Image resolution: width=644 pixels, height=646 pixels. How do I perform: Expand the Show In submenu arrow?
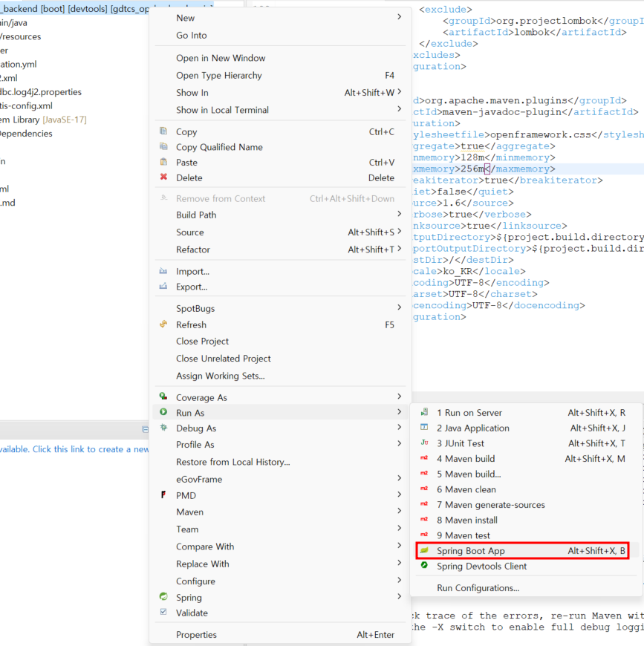(x=400, y=92)
